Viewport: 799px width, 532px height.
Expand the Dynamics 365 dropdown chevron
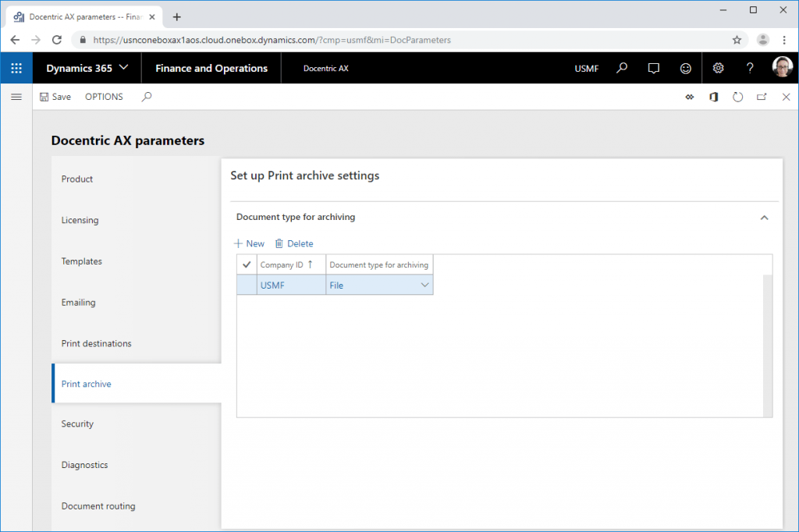click(123, 67)
